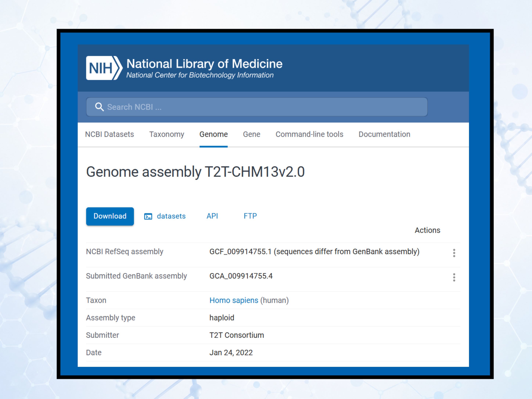Viewport: 532px width, 399px height.
Task: Open the Documentation tab
Action: (x=384, y=134)
